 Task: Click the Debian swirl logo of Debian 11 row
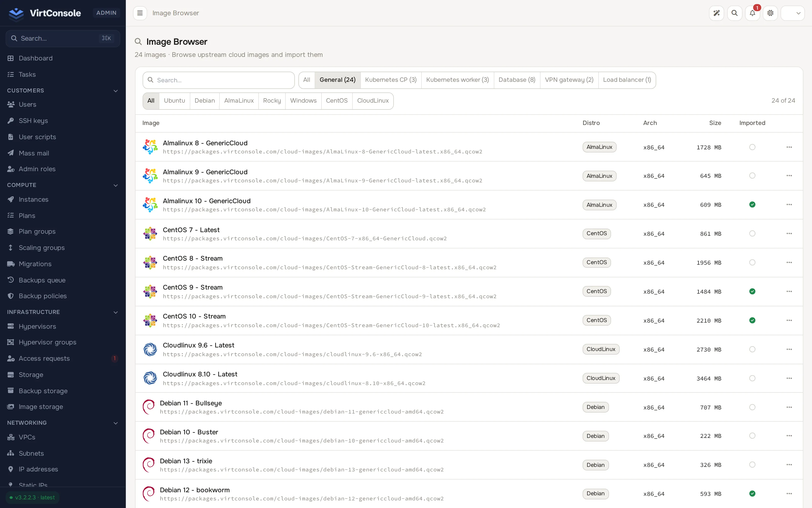click(149, 407)
